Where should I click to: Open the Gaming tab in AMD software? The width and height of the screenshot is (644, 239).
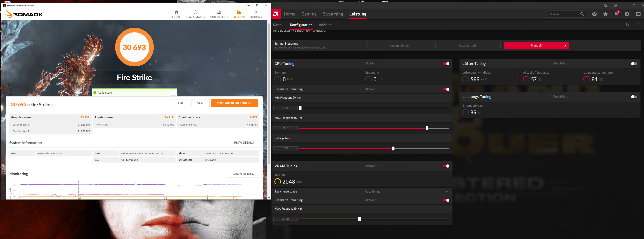(x=309, y=14)
